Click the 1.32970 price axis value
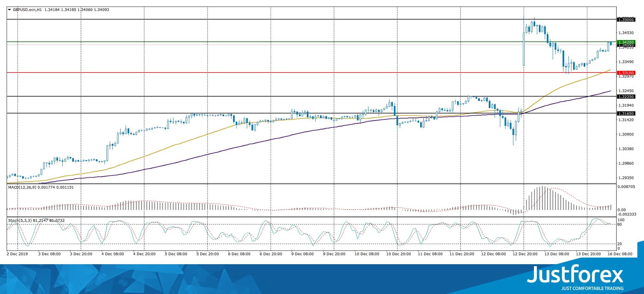644x294 pixels. tap(626, 76)
